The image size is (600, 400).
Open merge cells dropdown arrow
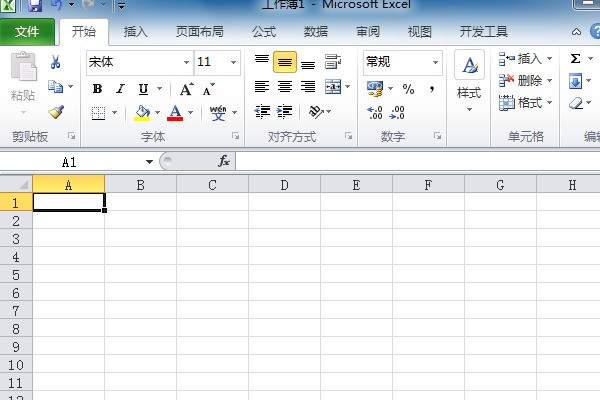click(x=347, y=87)
